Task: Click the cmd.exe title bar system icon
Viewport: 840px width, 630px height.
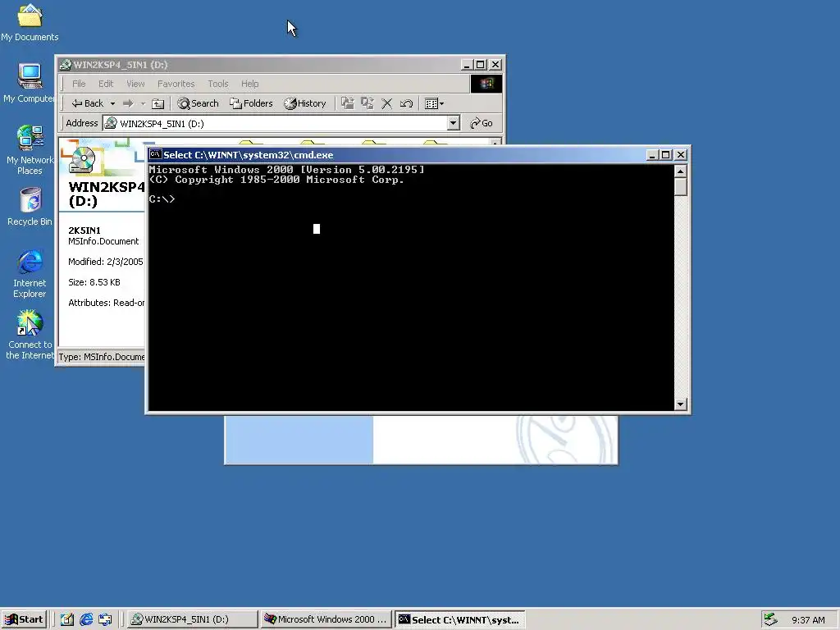Action: 155,154
